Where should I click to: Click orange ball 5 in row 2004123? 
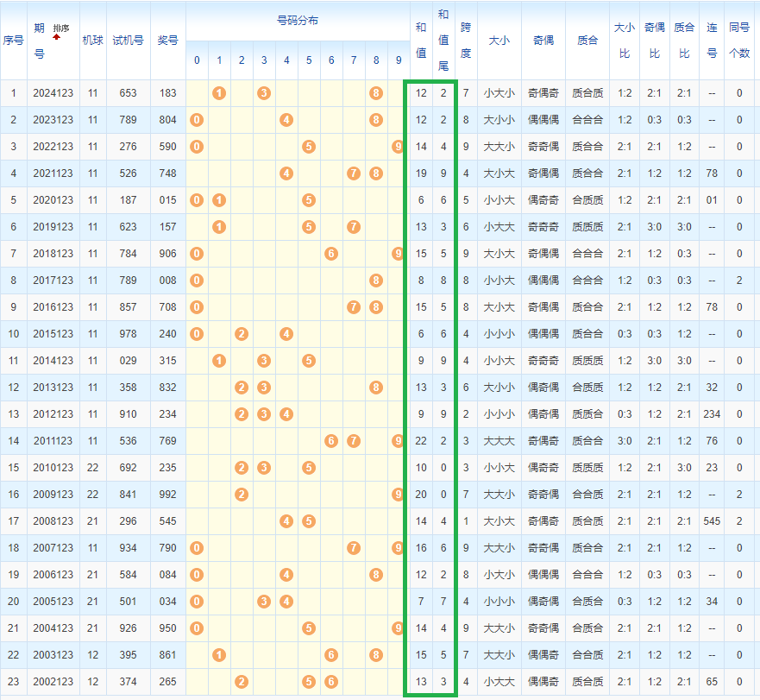click(x=309, y=628)
